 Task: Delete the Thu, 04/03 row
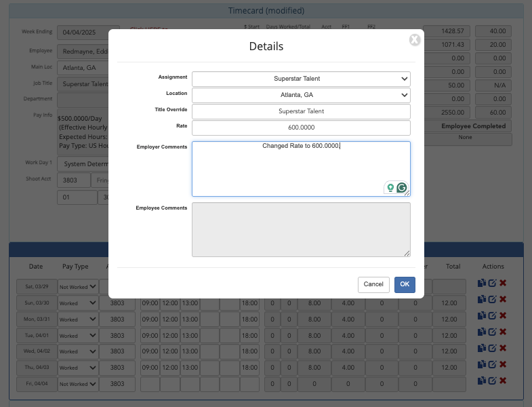click(x=503, y=364)
